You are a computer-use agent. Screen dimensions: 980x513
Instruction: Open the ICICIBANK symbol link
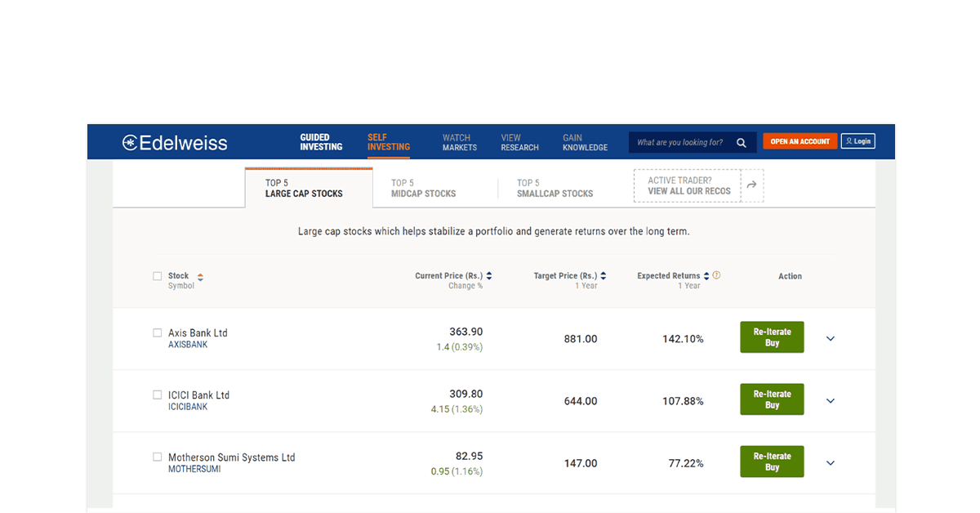tap(188, 407)
